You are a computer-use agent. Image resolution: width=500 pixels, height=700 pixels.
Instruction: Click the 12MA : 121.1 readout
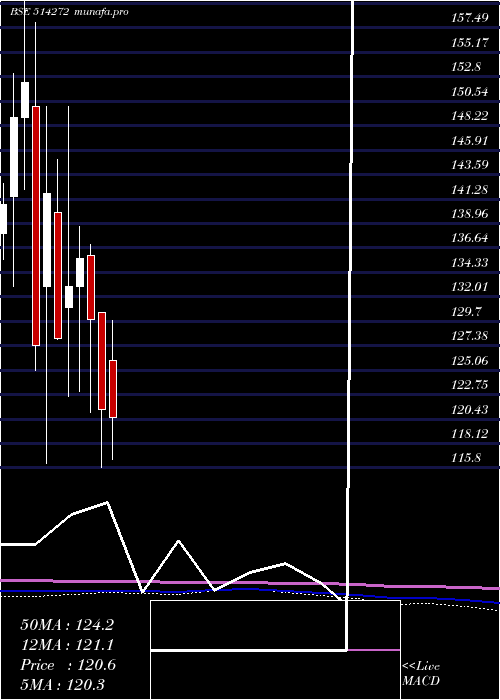coord(67,644)
